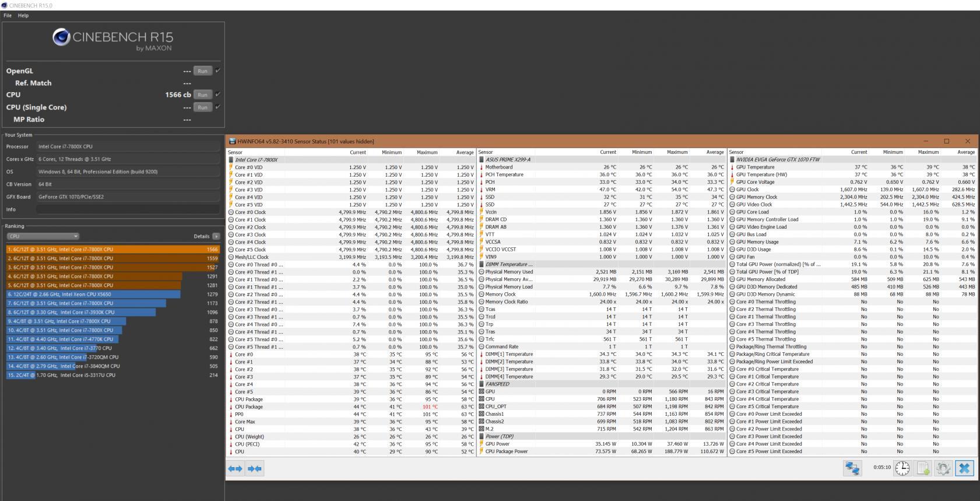
Task: Click the icon beside Core #0 Thermal Throttling
Action: (732, 302)
